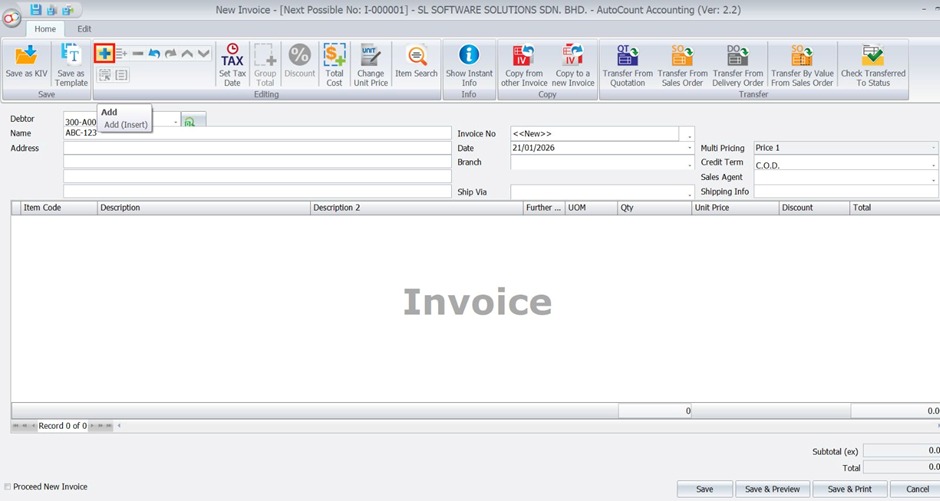Click the Invoice No field's side button
The height and width of the screenshot is (501, 940).
688,134
